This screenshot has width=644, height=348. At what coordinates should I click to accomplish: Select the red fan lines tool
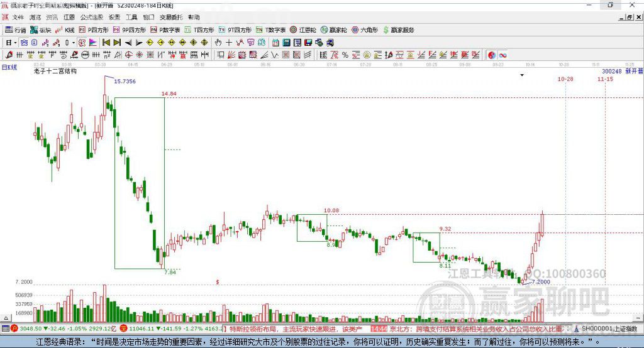[x=231, y=55]
